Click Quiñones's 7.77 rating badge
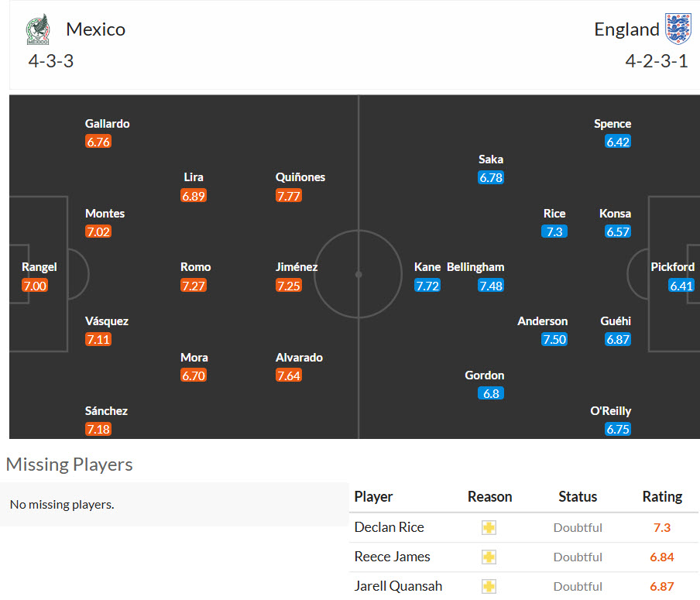 click(289, 196)
